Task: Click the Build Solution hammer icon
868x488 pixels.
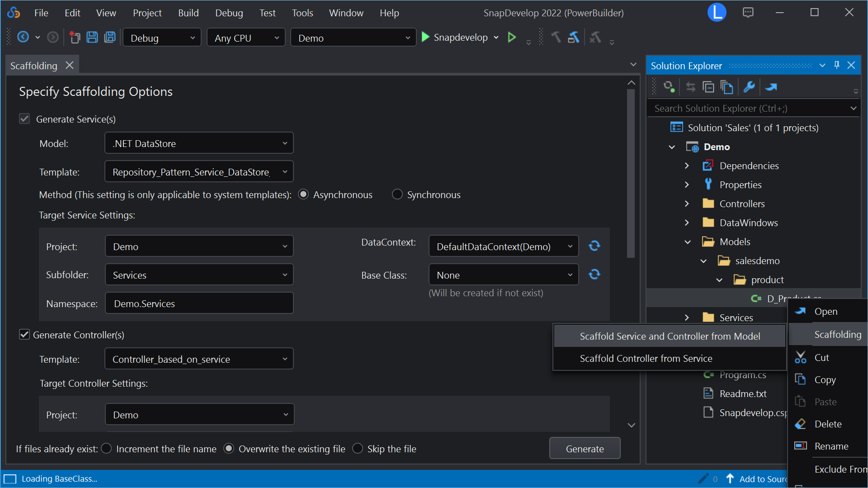Action: click(x=556, y=37)
